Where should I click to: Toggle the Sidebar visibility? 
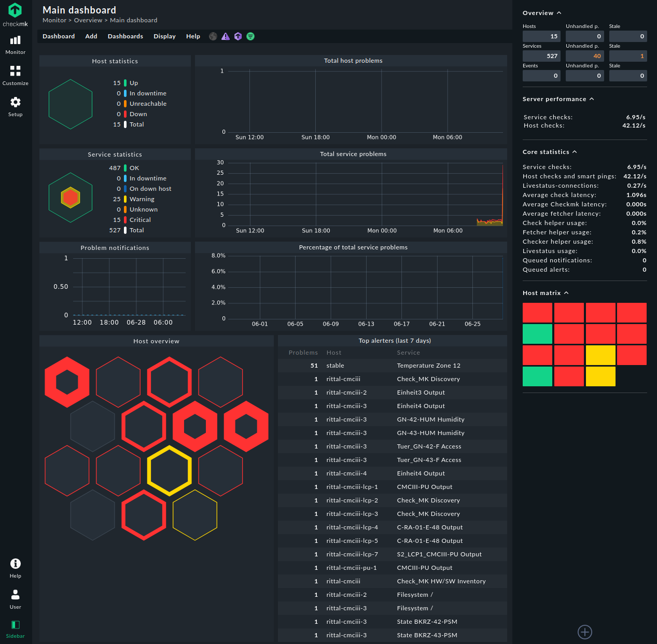16,628
